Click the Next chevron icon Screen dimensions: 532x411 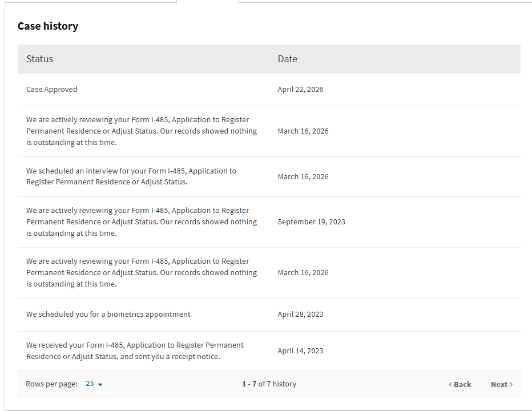511,385
